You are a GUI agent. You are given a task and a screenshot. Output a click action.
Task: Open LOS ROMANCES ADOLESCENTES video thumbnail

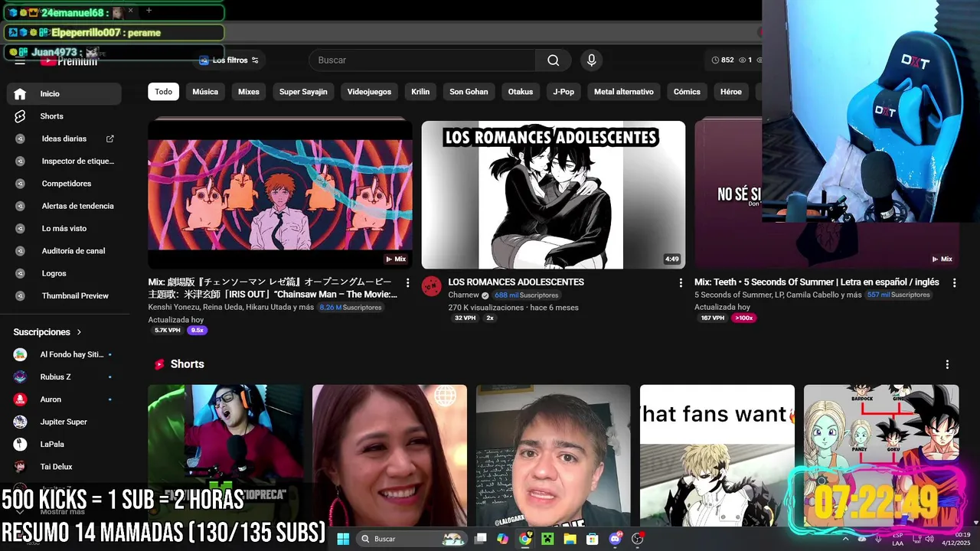[554, 194]
